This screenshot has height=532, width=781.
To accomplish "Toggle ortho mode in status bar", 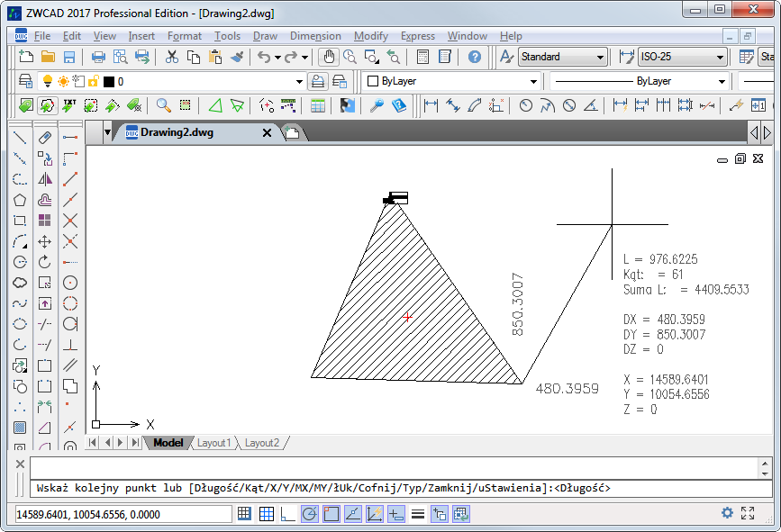I will (288, 514).
